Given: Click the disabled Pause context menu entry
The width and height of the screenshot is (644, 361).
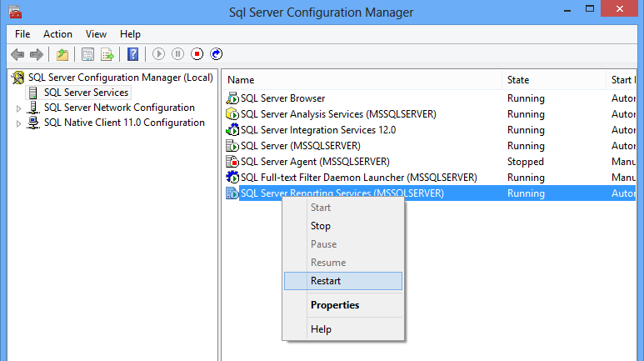Looking at the screenshot, I should click(x=343, y=244).
